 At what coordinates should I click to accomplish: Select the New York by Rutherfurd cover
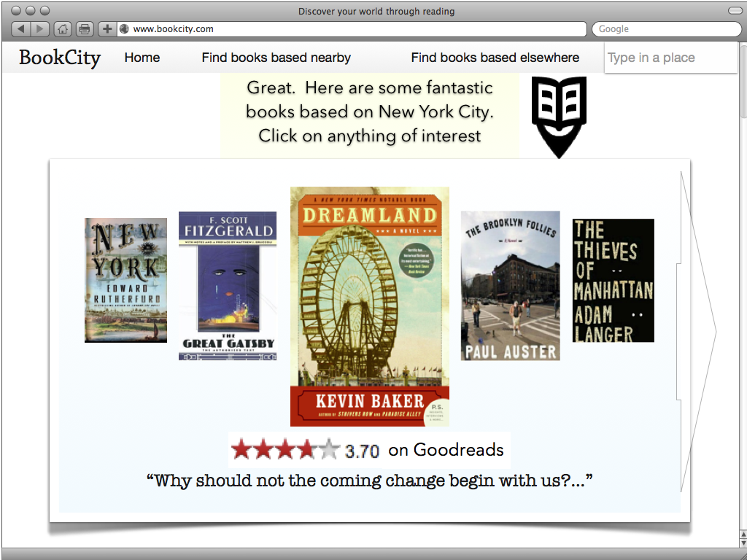click(125, 280)
